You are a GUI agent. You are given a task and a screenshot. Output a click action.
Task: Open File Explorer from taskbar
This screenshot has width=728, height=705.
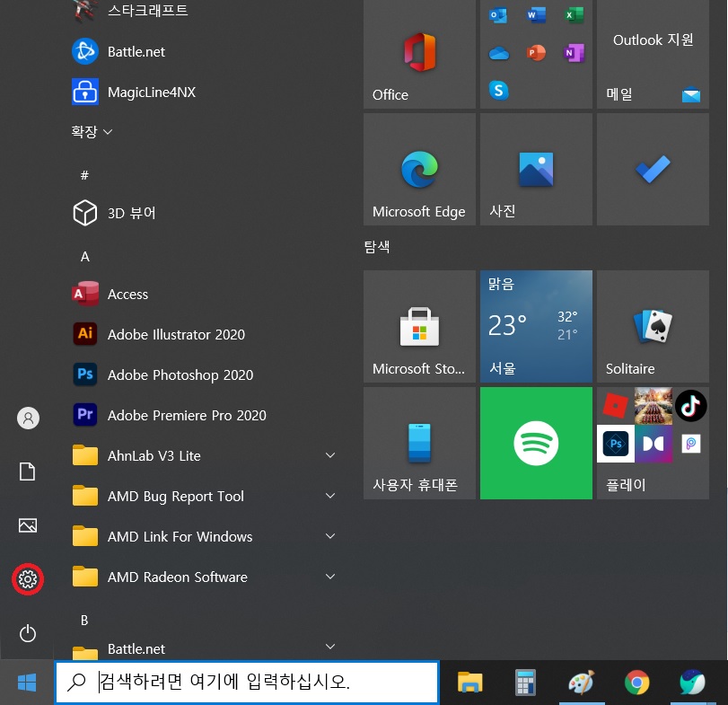[x=469, y=683]
